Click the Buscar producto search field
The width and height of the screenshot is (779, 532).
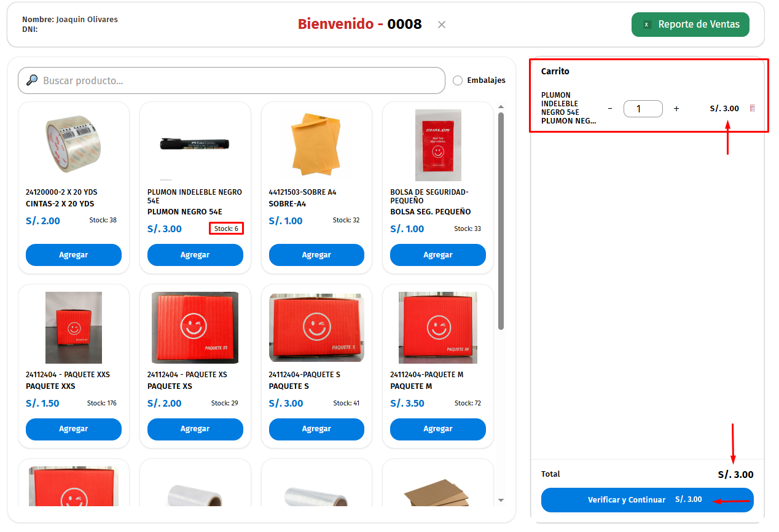pyautogui.click(x=240, y=80)
